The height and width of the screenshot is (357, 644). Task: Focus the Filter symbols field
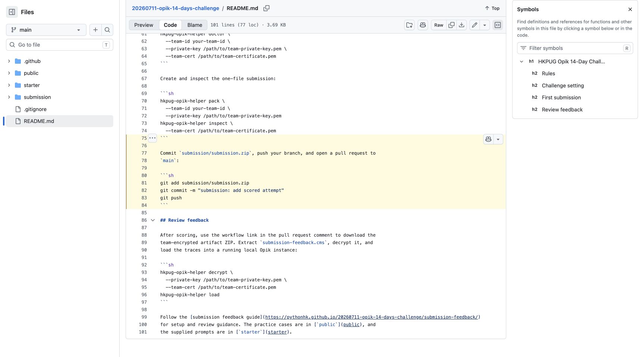(575, 48)
